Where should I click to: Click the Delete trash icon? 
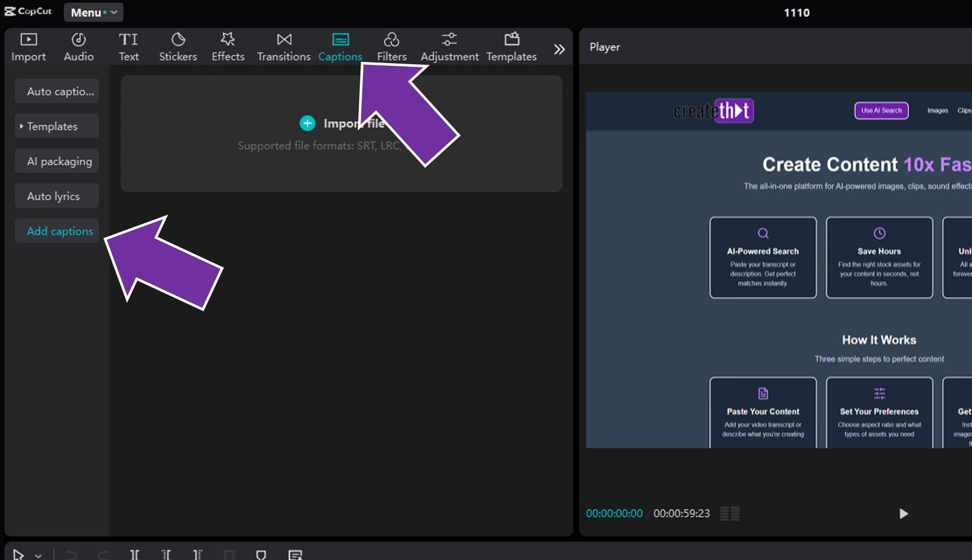coord(229,555)
